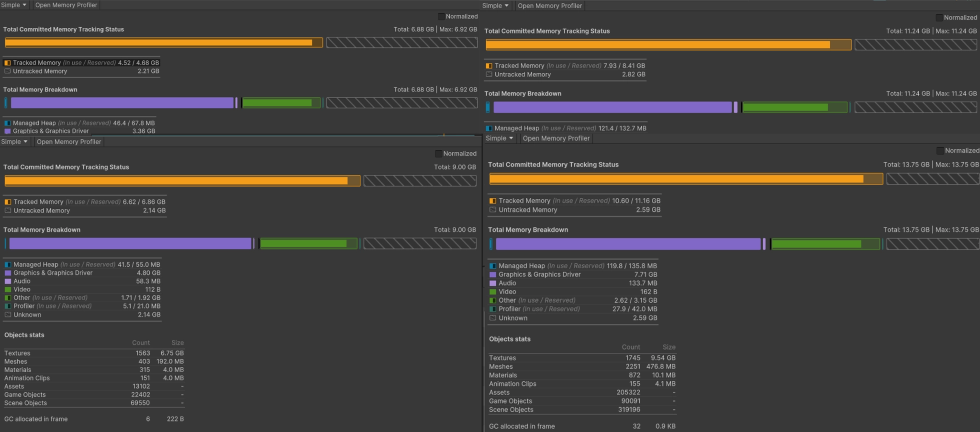
Task: Toggle Normalized checkbox in top-right panel
Action: click(x=939, y=17)
